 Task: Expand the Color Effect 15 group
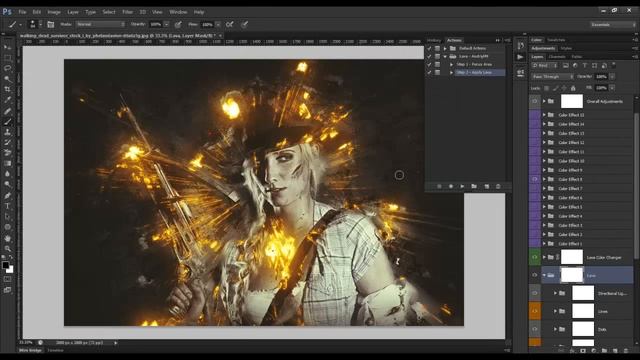click(x=544, y=115)
